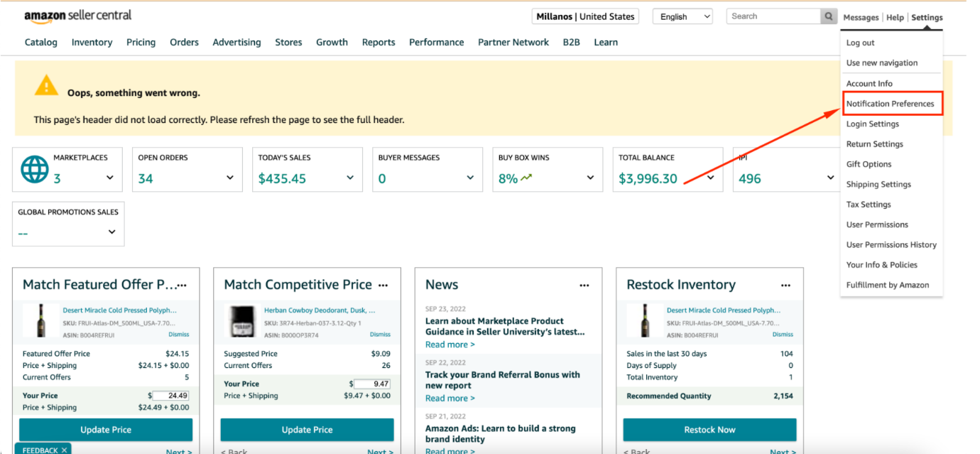Expand the Buyer Messages tile
Image resolution: width=980 pixels, height=454 pixels.
tap(470, 178)
